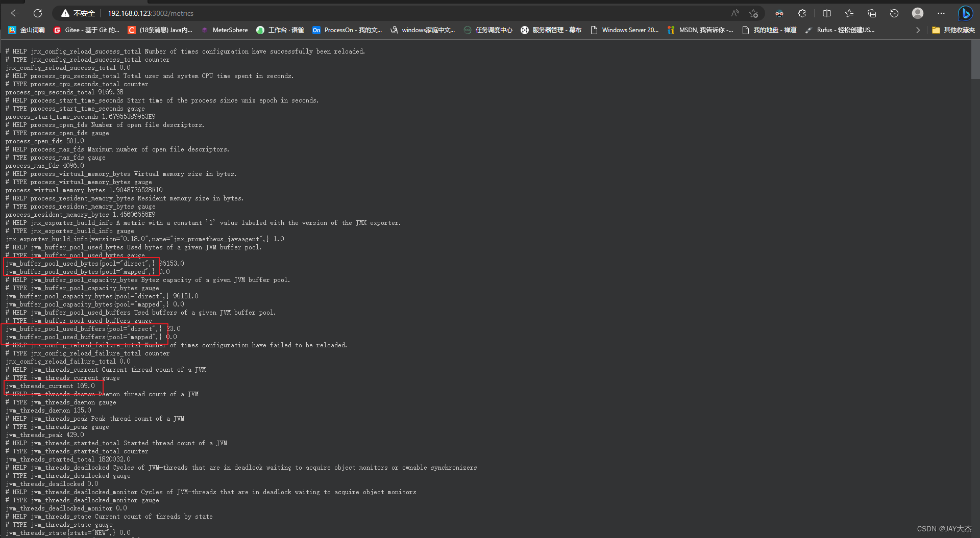Click the jvm_threads_started_total 1820032.0 line

[68, 459]
